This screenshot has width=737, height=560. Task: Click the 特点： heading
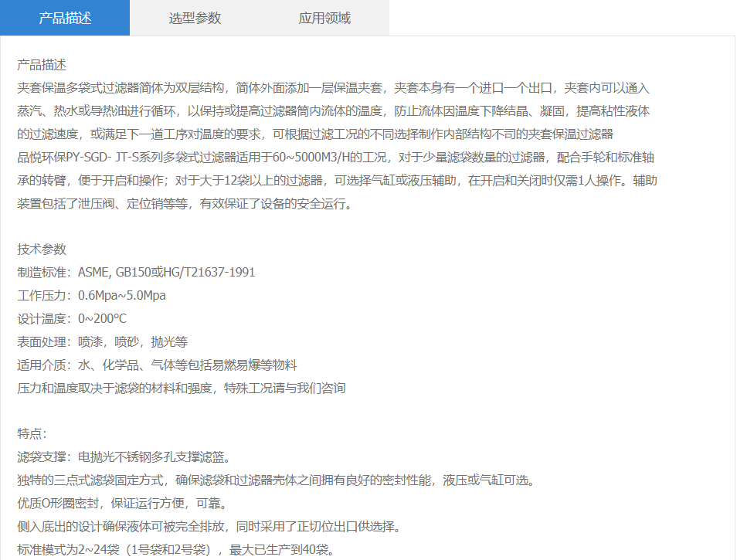tap(32, 433)
